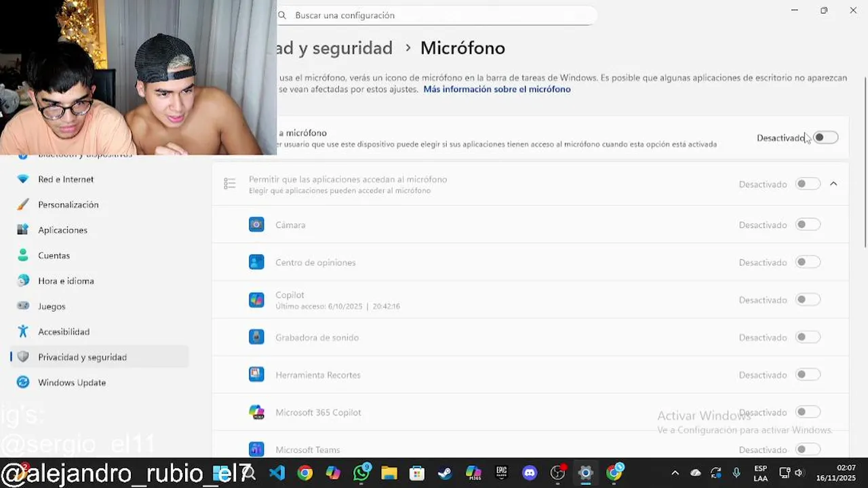Click the 'Grabadora de sonido' label

317,338
